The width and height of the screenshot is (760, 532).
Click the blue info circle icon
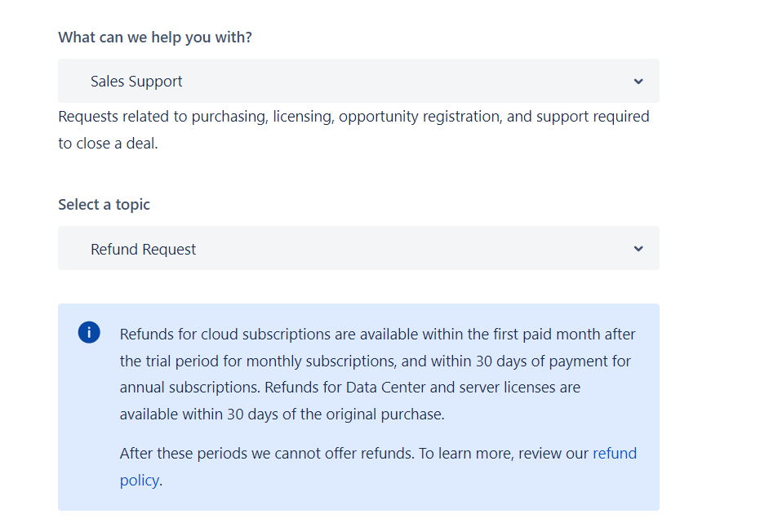[x=89, y=332]
